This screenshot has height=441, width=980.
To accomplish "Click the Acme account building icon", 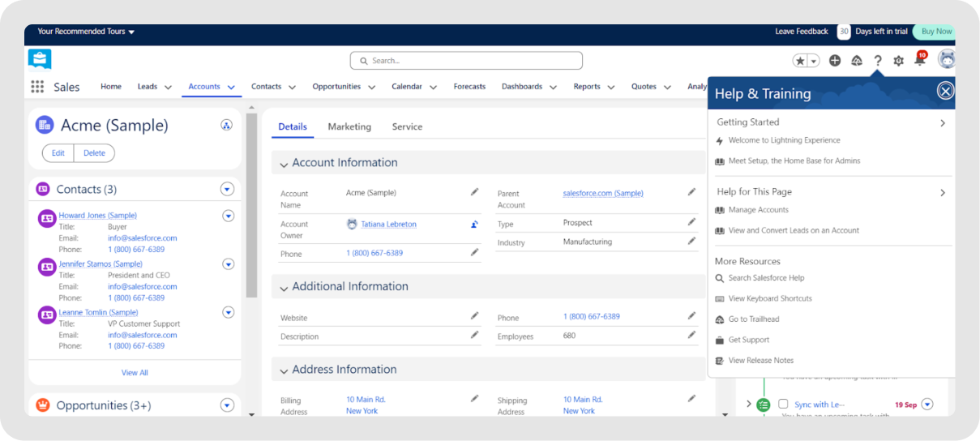I will (x=45, y=125).
